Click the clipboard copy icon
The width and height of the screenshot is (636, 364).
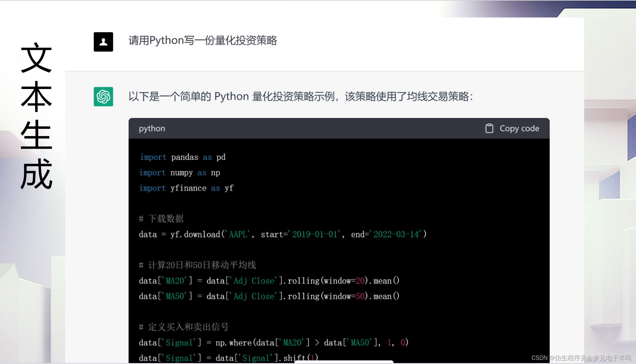[x=489, y=128]
